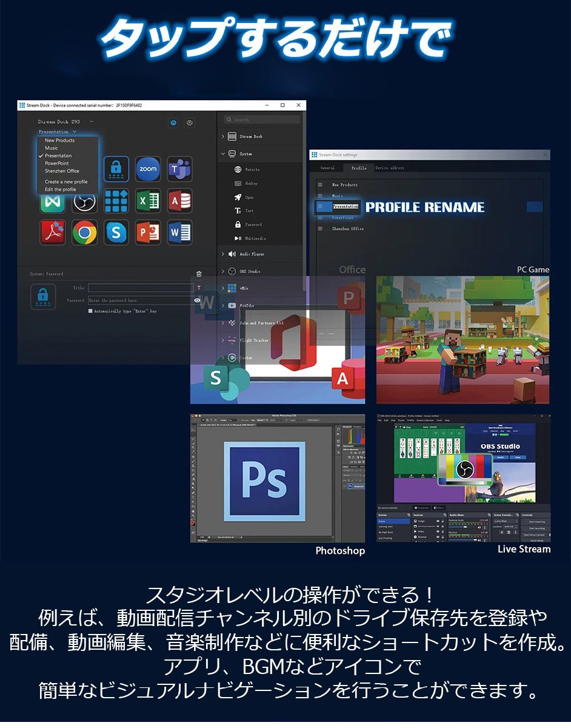The height and width of the screenshot is (728, 571).
Task: Click the Adobe Acrobat key
Action: click(x=53, y=232)
